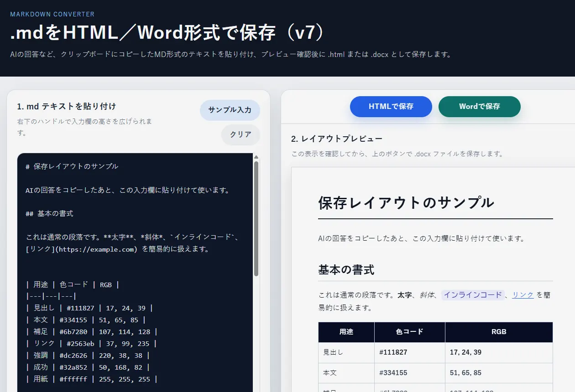Click the hint '右下のハンドルで入力欄の高さを広げられます。'
The image size is (575, 392).
pyautogui.click(x=84, y=127)
